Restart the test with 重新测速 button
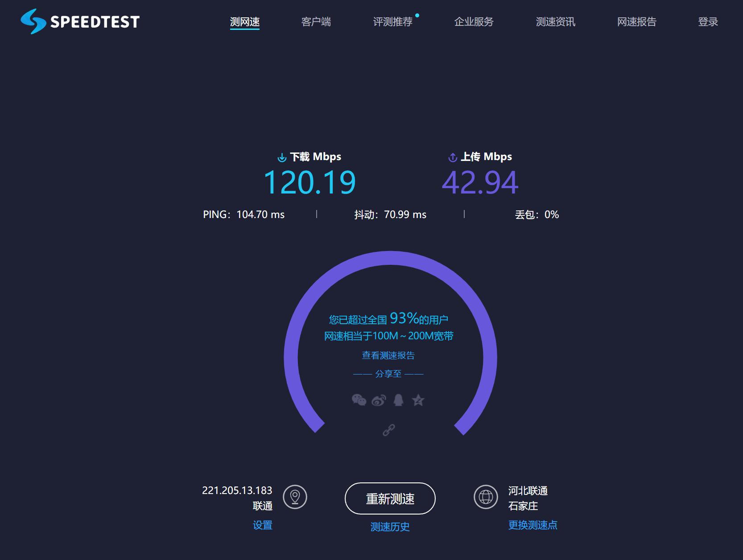Viewport: 743px width, 560px height. [x=389, y=499]
